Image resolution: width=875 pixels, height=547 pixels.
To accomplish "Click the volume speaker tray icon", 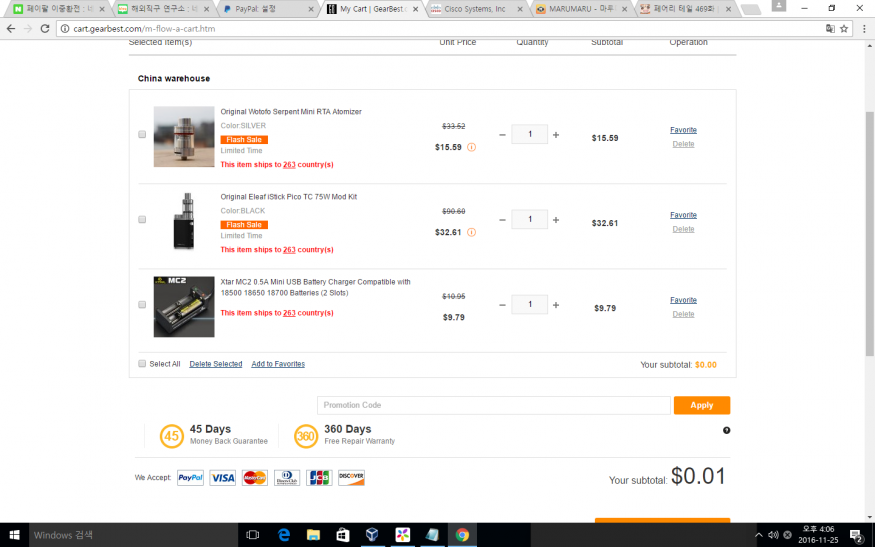I will click(773, 535).
